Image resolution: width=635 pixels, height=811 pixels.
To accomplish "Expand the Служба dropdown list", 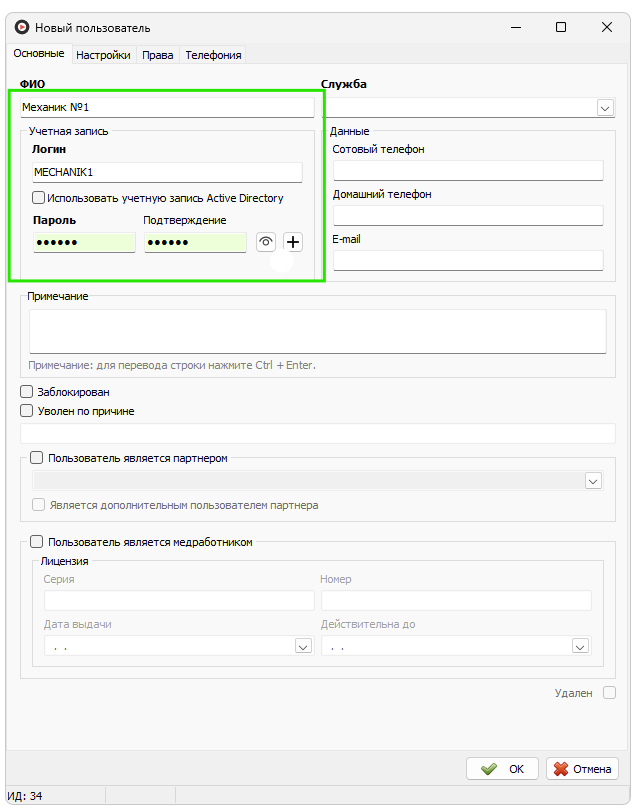I will [x=605, y=107].
